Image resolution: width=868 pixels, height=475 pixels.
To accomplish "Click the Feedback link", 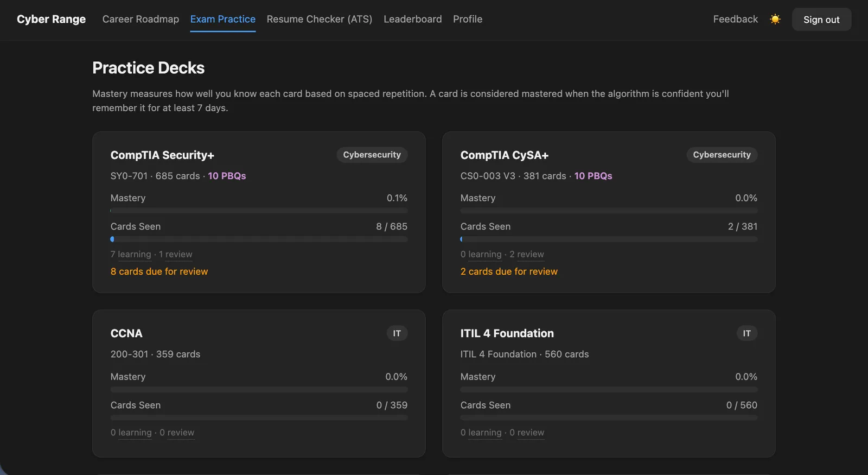I will pos(735,19).
